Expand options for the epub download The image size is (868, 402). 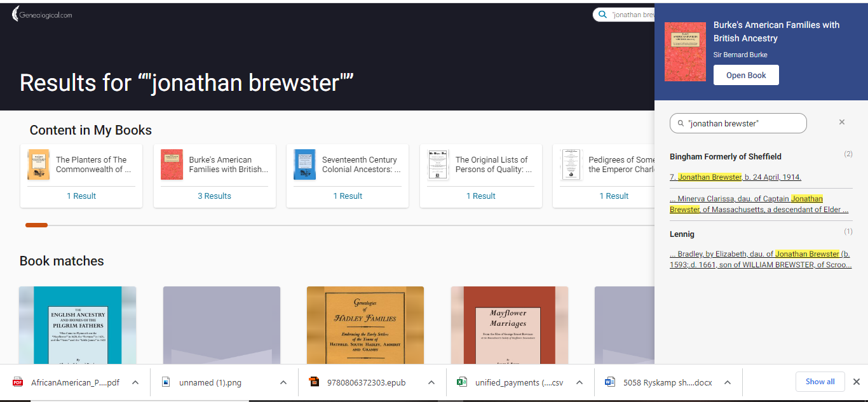[x=431, y=382]
